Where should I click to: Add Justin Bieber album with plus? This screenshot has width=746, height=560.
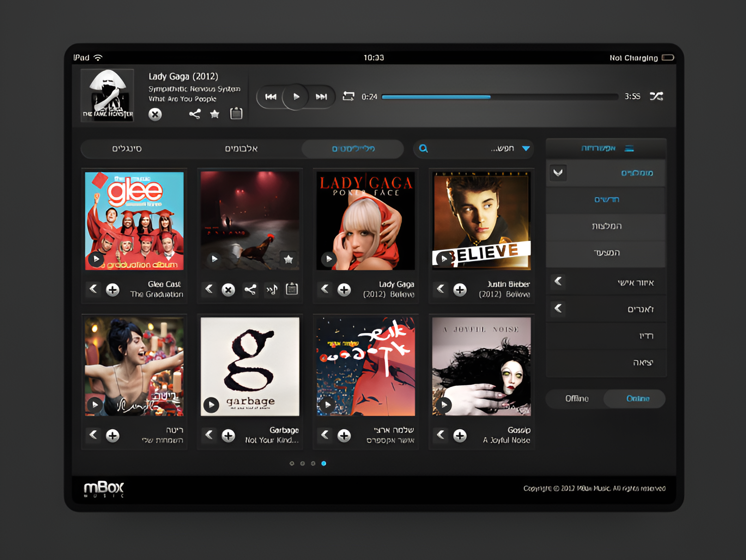pyautogui.click(x=460, y=290)
